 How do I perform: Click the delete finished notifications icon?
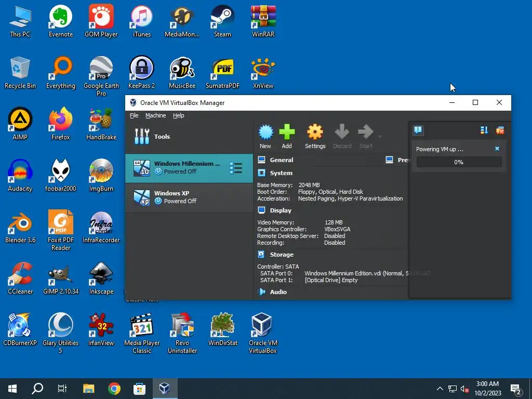pos(500,130)
